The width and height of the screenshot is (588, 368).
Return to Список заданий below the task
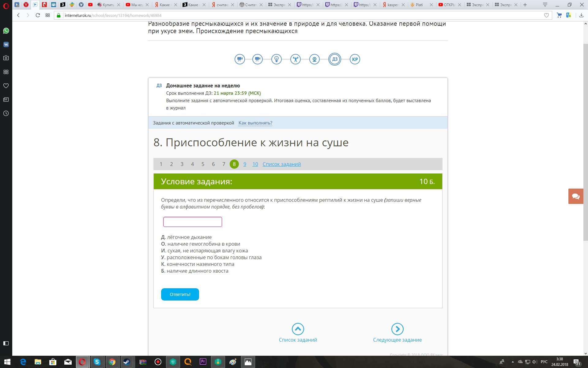[x=298, y=333]
